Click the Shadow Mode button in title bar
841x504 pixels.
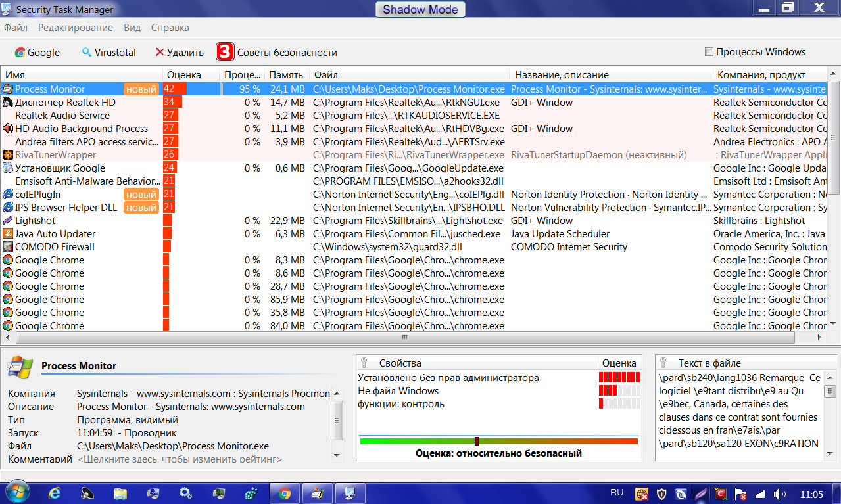[x=421, y=9]
